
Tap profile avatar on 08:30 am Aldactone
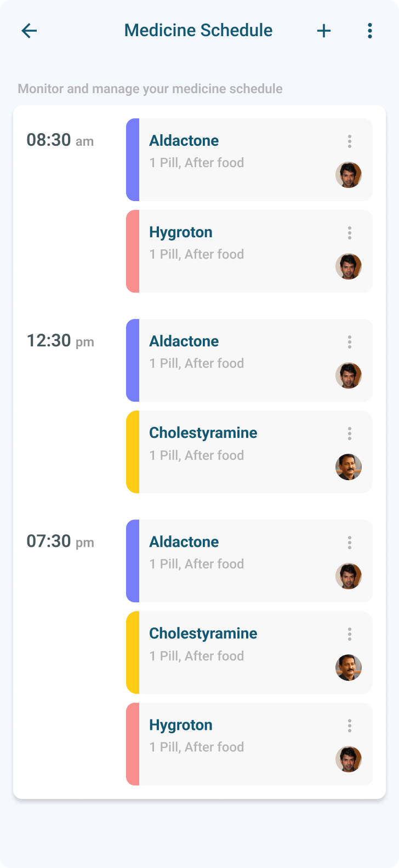pos(349,175)
